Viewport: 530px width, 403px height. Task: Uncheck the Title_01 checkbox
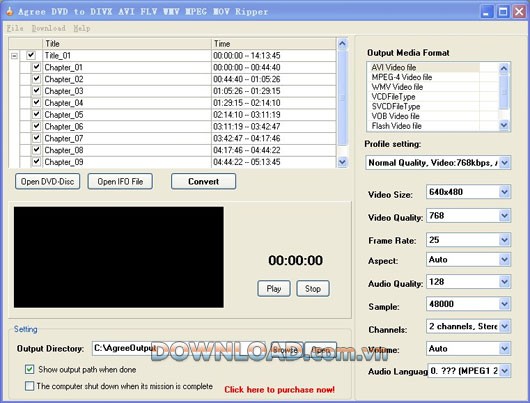point(31,55)
